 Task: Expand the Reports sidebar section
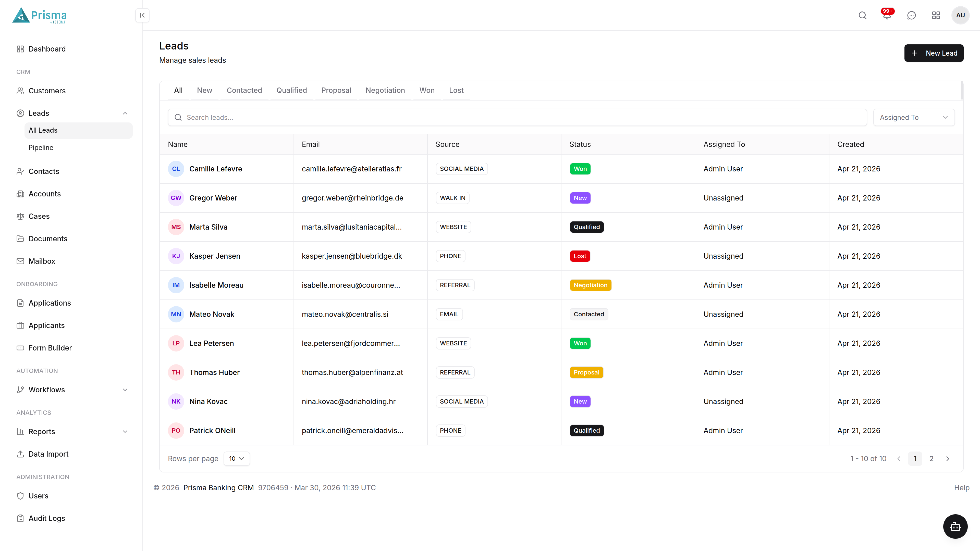[x=125, y=432]
